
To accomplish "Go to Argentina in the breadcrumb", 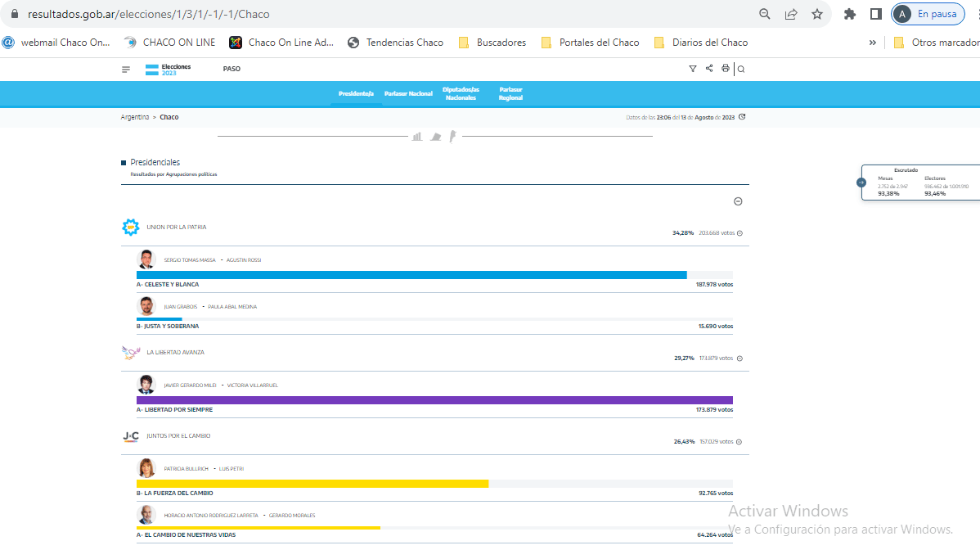I will (135, 118).
